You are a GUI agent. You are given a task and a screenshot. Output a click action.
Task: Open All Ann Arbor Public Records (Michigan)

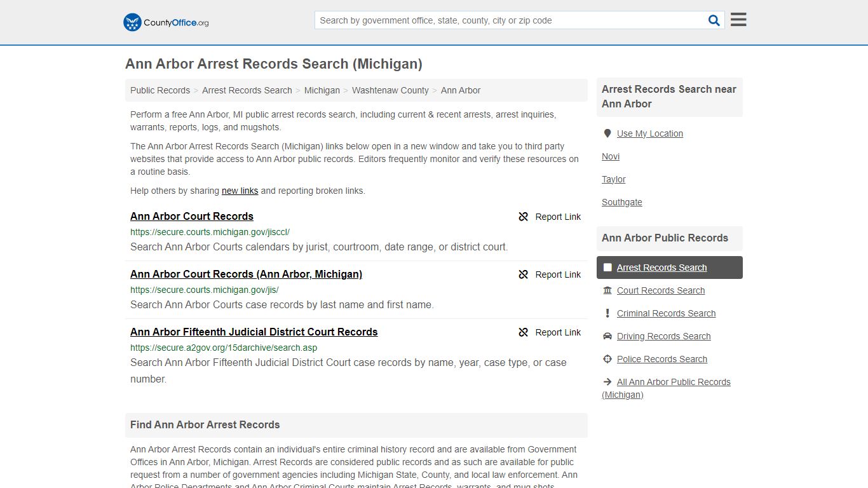667,388
